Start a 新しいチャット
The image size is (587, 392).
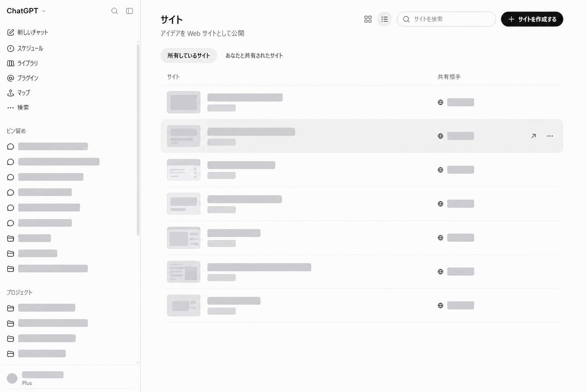click(x=28, y=33)
